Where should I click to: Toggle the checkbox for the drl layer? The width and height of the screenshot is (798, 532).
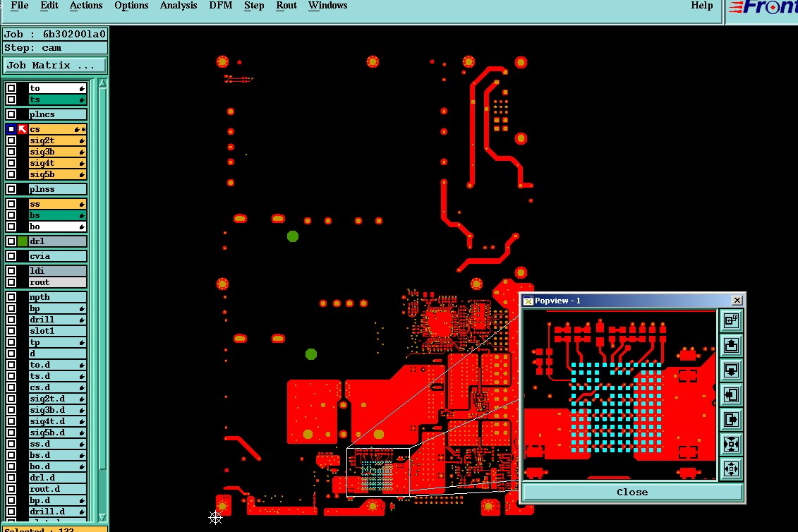[11, 241]
